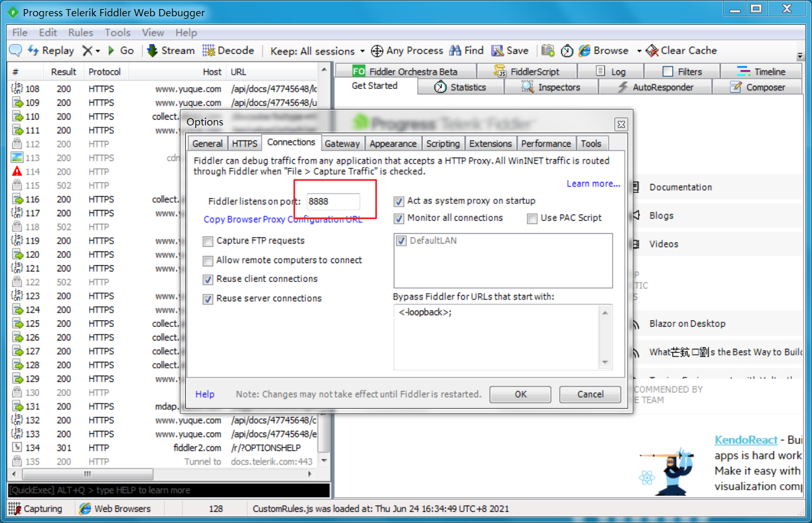Image resolution: width=812 pixels, height=523 pixels.
Task: Click the KendoReact ad link
Action: pos(746,440)
